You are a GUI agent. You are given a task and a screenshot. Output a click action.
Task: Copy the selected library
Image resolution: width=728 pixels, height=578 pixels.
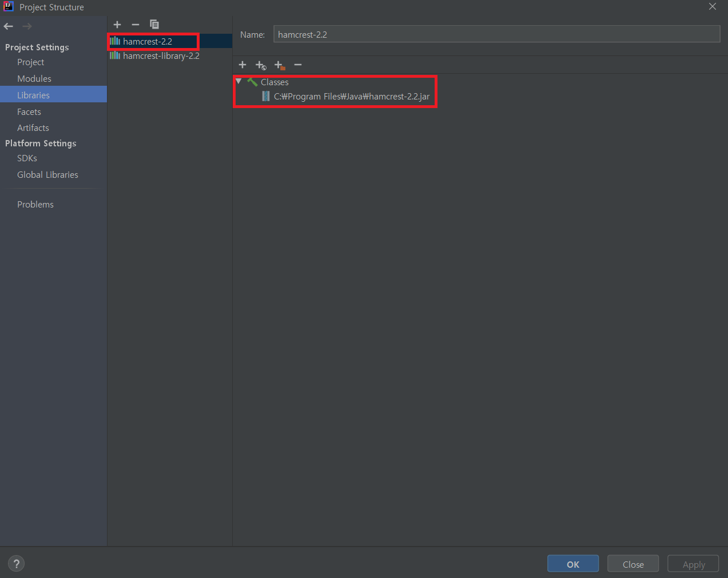point(154,25)
